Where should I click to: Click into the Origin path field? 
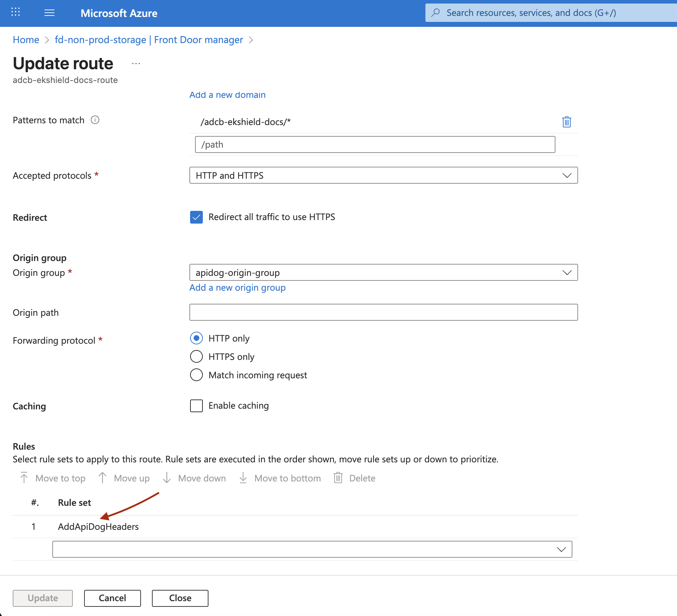pos(383,313)
